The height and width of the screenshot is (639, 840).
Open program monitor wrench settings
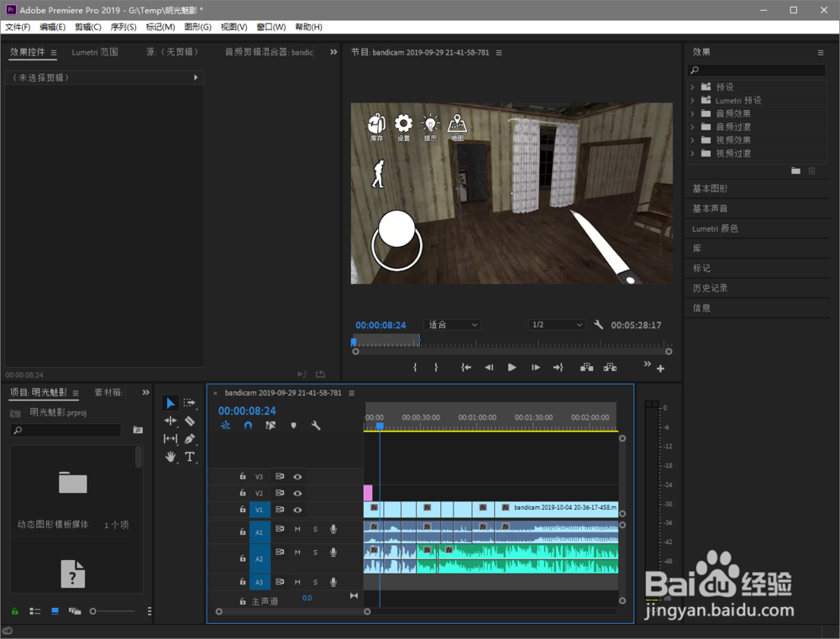[x=598, y=325]
